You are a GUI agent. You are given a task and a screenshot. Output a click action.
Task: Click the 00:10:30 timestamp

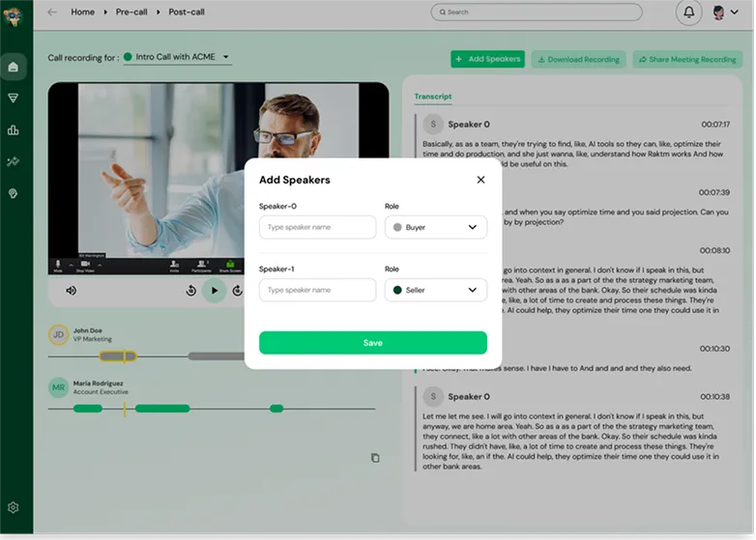tap(715, 349)
